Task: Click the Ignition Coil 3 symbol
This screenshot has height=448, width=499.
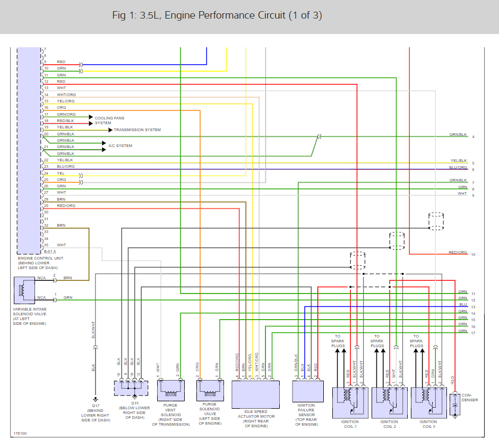Action: click(x=429, y=402)
